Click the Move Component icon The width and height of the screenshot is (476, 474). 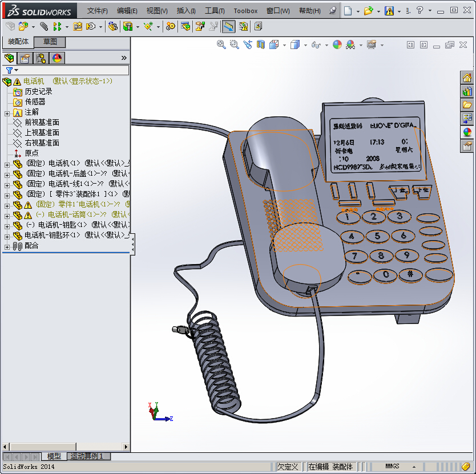pyautogui.click(x=91, y=26)
